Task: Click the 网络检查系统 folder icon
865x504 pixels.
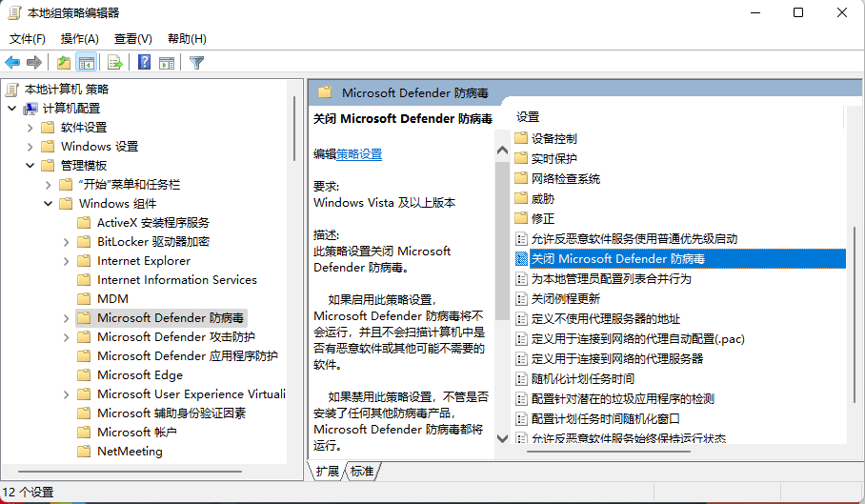Action: click(x=521, y=178)
